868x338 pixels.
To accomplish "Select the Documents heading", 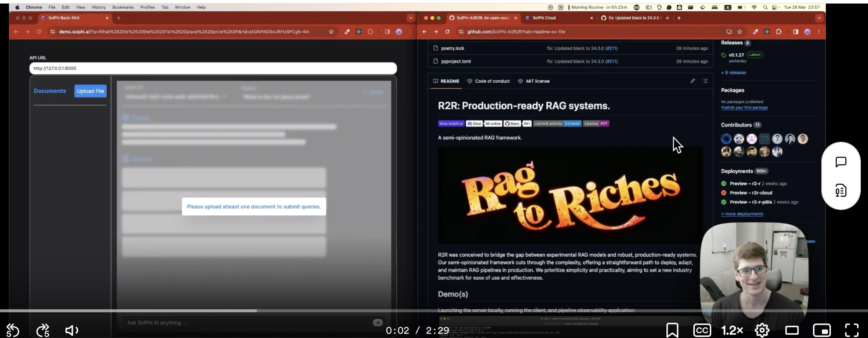I will click(x=50, y=91).
